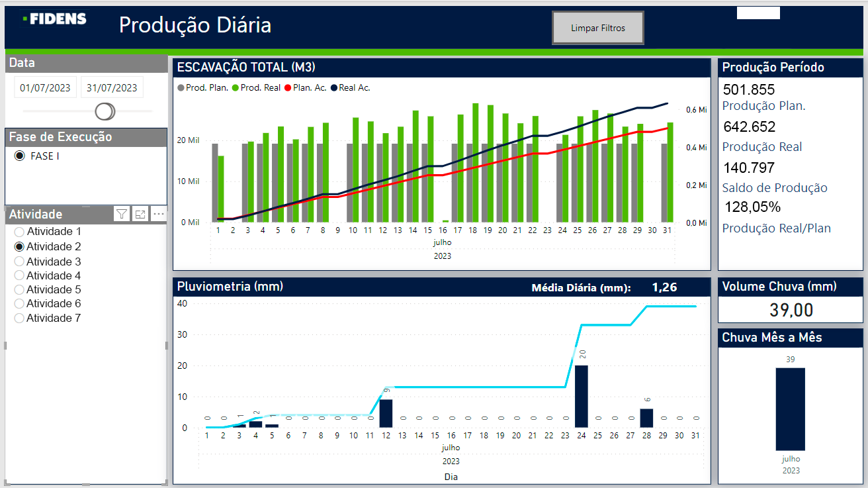
Task: Click the date range slider handle
Action: coord(105,111)
